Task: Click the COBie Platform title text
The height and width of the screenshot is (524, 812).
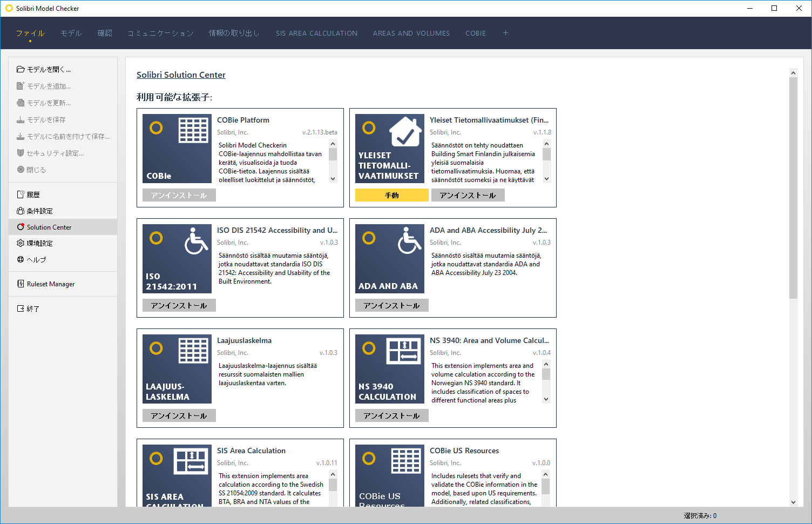Action: 243,120
